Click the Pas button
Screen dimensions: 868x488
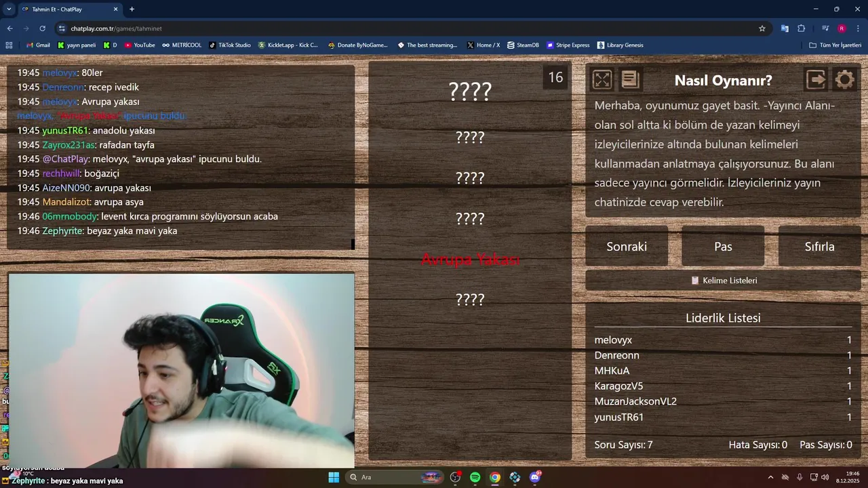[723, 246]
